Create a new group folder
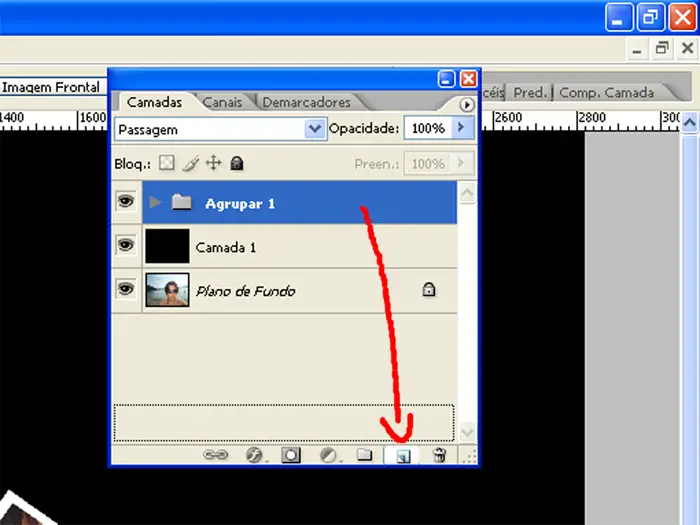 tap(365, 455)
